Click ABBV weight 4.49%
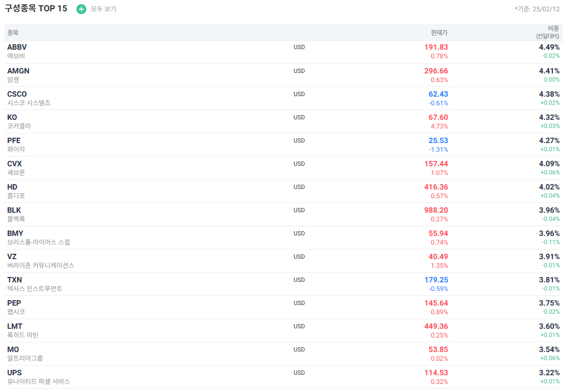Screen dimensions: 568x392 coord(549,47)
